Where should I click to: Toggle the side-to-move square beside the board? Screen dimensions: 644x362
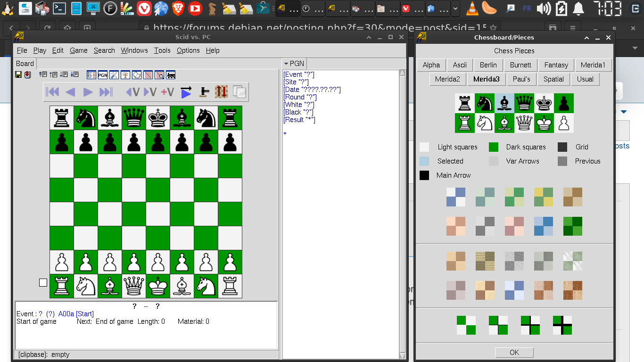[x=43, y=282]
